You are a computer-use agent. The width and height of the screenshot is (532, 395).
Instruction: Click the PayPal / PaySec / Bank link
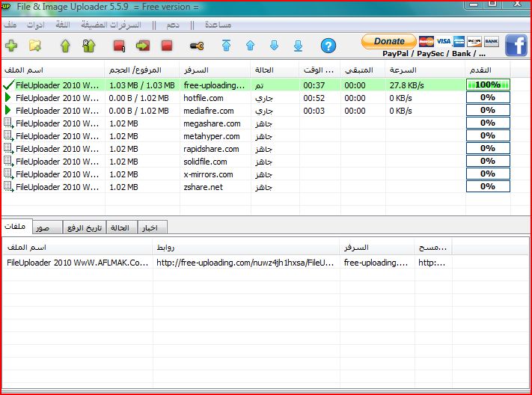[434, 54]
